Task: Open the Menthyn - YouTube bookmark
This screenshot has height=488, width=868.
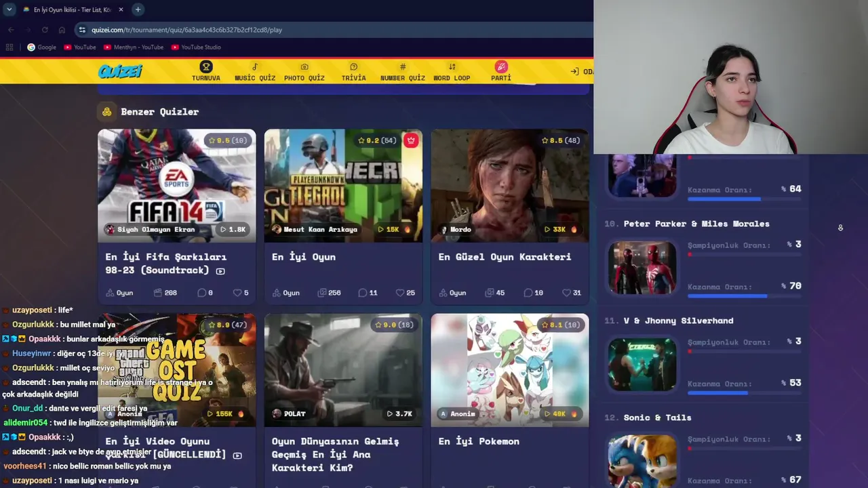Action: coord(134,47)
